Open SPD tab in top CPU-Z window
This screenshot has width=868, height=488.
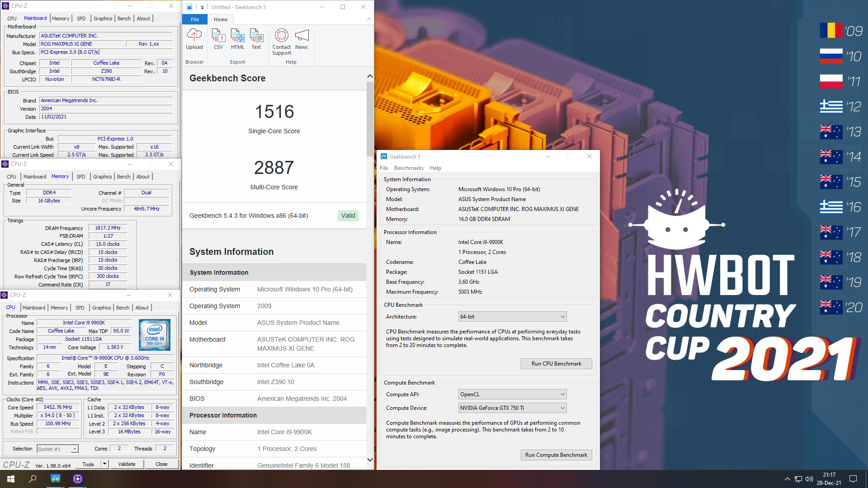click(81, 19)
